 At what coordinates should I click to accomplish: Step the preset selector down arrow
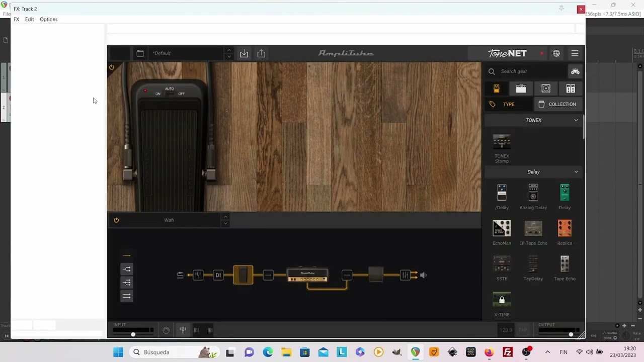[x=229, y=56]
